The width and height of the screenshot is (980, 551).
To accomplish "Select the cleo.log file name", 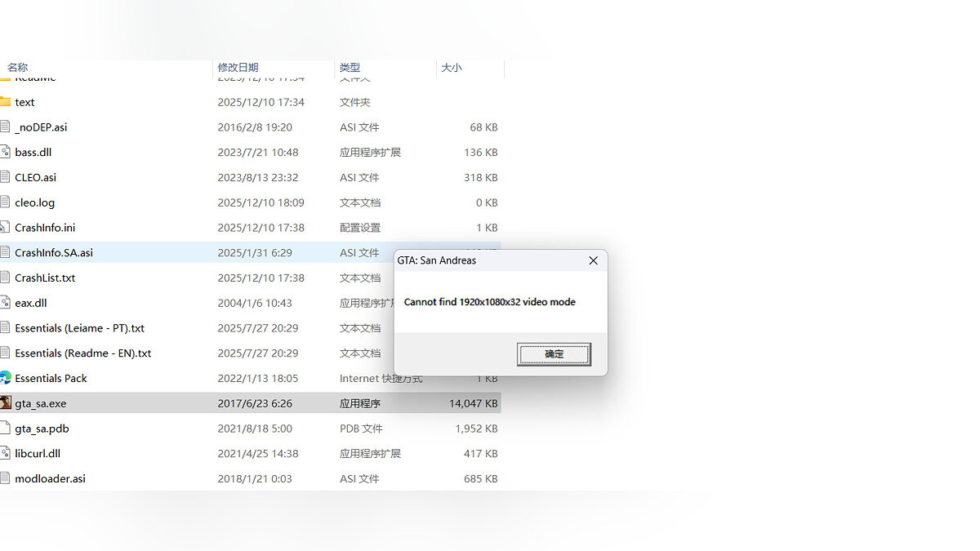I will [35, 202].
